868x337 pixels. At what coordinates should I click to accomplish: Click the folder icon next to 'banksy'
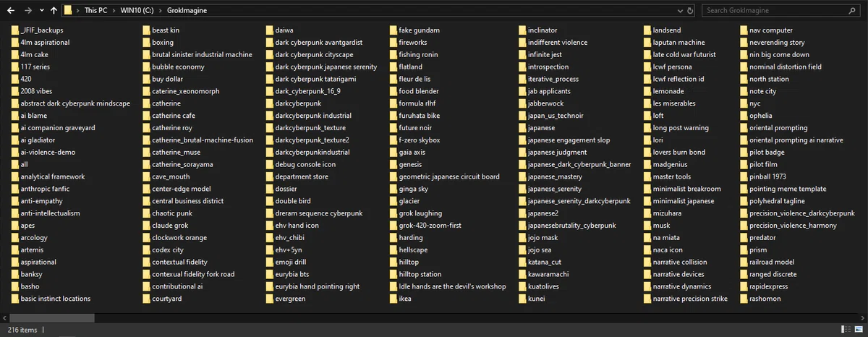tap(15, 274)
